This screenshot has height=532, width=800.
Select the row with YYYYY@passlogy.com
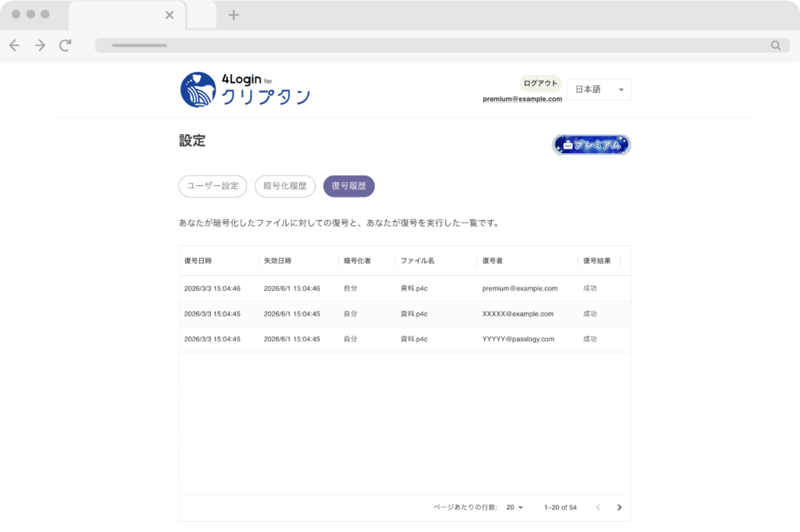click(x=405, y=339)
